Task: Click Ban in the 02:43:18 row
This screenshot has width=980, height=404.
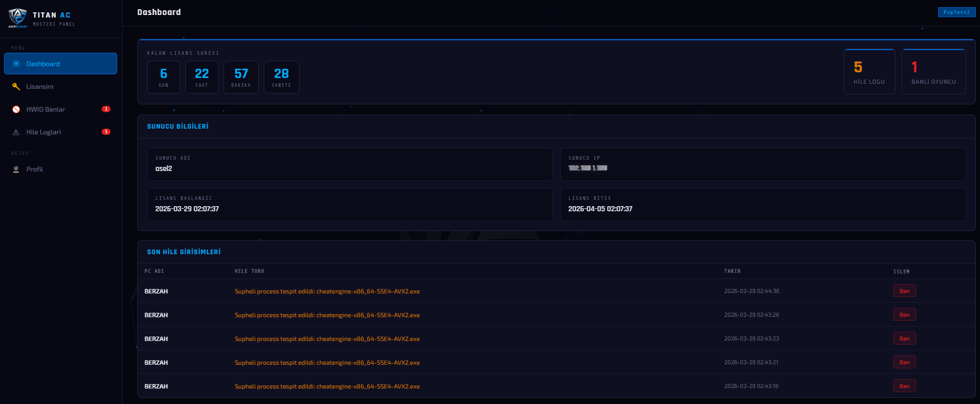Action: coord(905,386)
